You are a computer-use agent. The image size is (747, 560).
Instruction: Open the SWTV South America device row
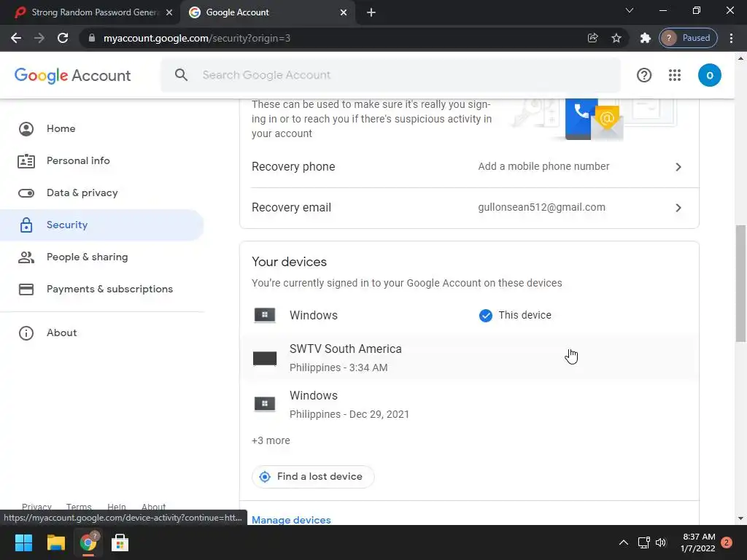click(x=469, y=358)
